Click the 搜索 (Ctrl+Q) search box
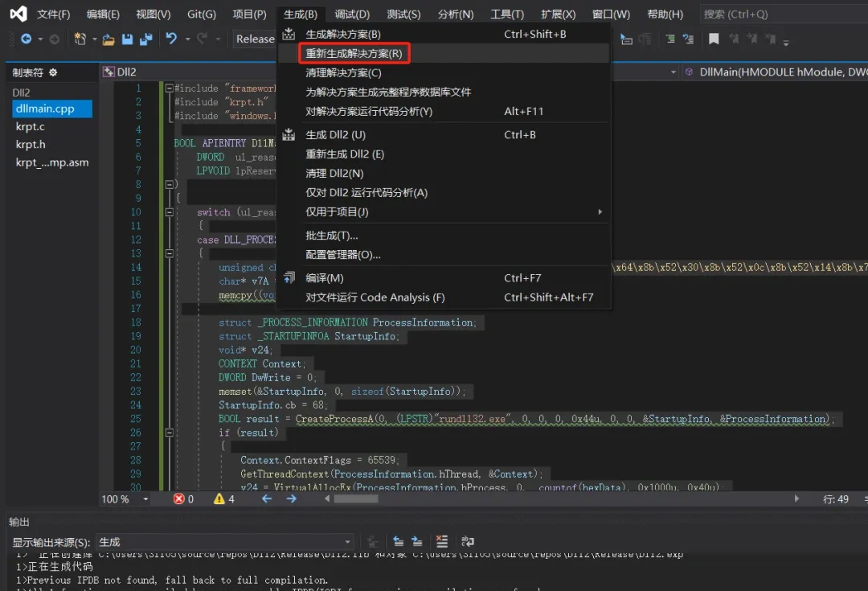The height and width of the screenshot is (591, 868). [784, 14]
